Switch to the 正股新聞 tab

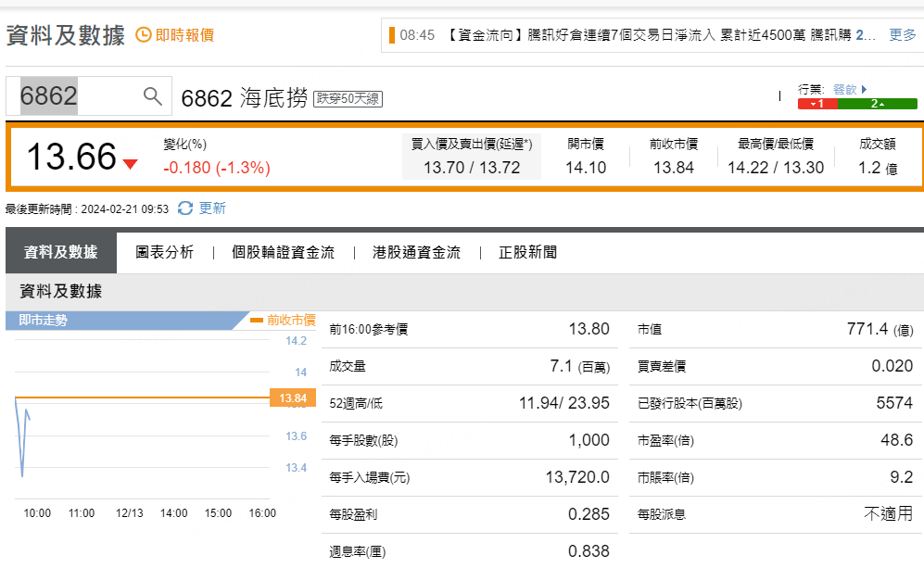(527, 252)
